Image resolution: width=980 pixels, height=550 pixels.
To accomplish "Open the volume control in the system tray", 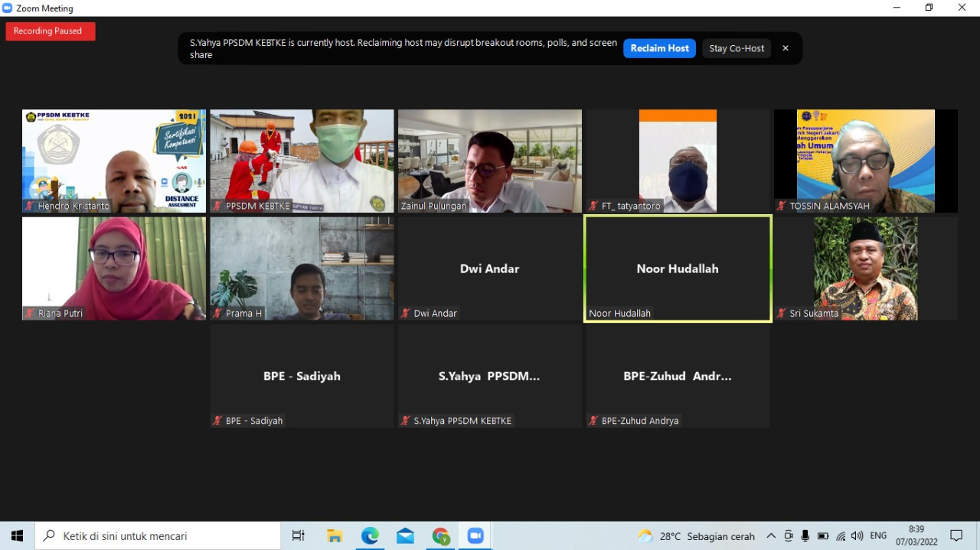I will click(x=857, y=535).
